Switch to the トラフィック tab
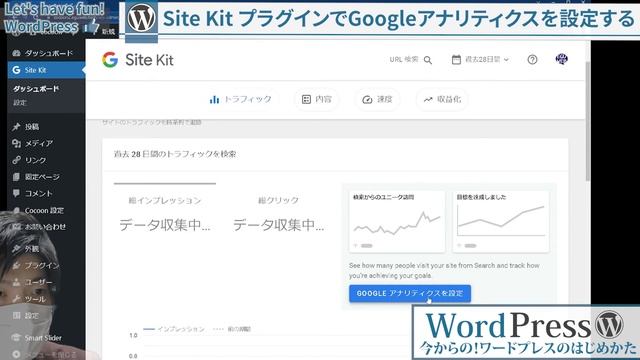This screenshot has width=640, height=360. [x=240, y=99]
